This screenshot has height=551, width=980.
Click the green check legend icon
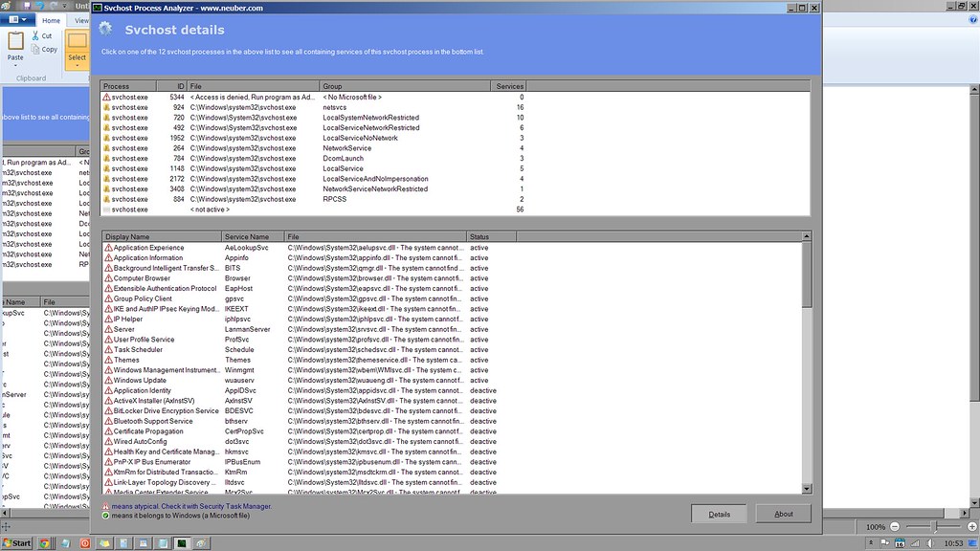(105, 516)
